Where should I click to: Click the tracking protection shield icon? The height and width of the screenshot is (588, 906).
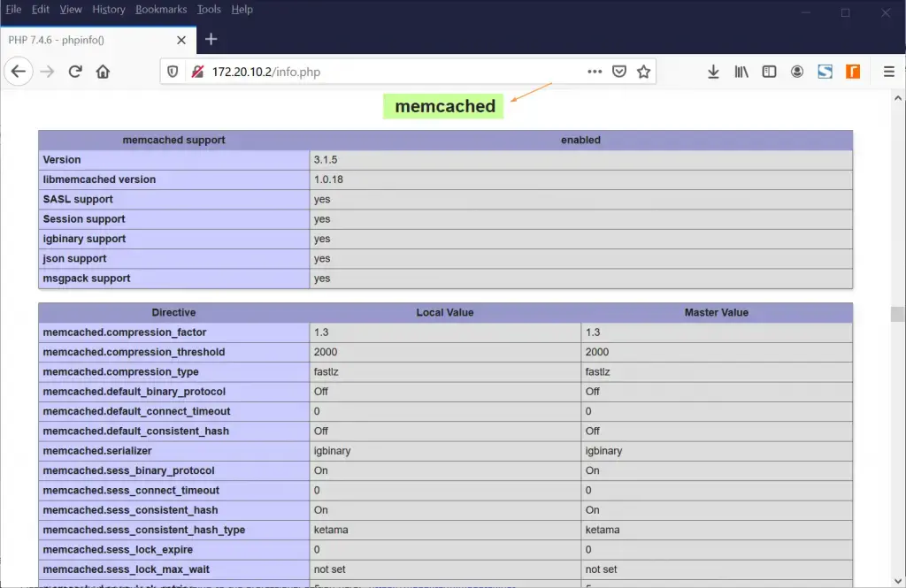[172, 71]
